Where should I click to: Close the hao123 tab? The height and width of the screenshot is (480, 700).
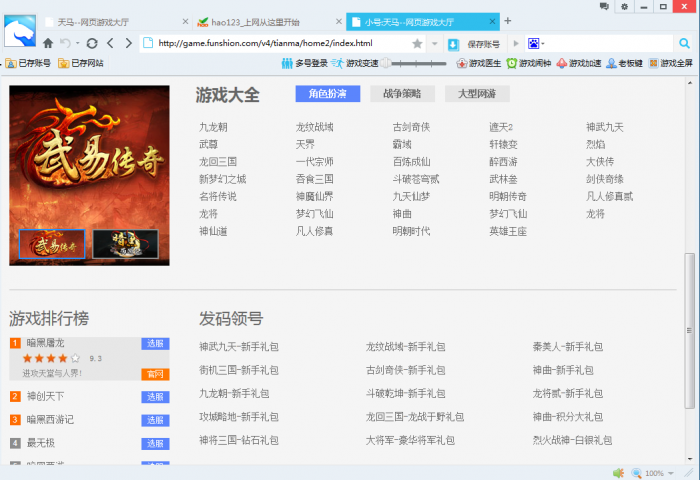click(339, 21)
